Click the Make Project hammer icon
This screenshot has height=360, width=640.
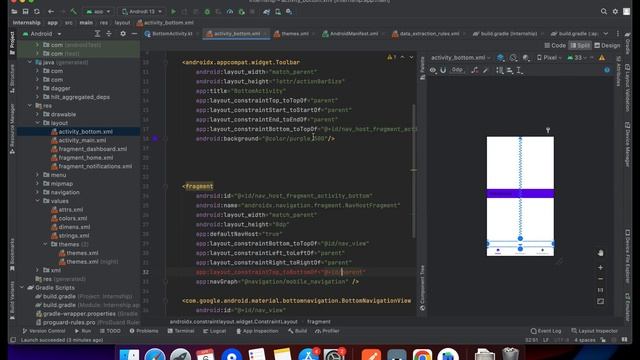[x=74, y=12]
